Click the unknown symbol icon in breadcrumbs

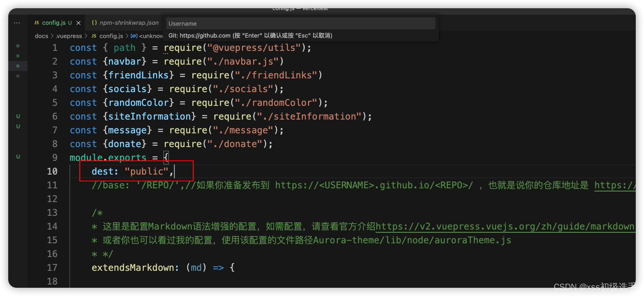click(134, 36)
